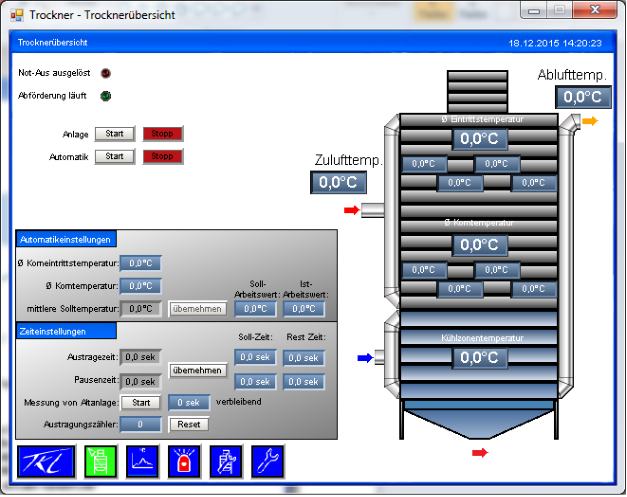Select the Austragezeit input field
The height and width of the screenshot is (497, 627).
point(140,358)
